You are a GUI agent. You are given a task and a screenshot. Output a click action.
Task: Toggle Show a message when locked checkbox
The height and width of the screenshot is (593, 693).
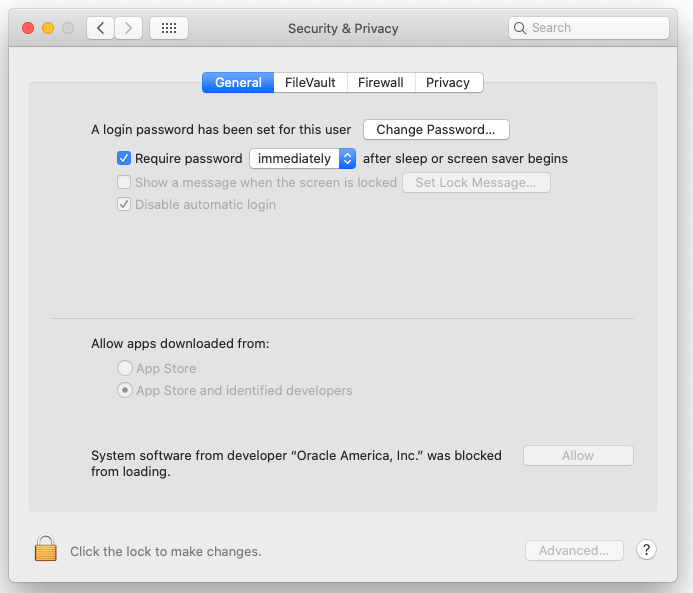click(x=124, y=182)
